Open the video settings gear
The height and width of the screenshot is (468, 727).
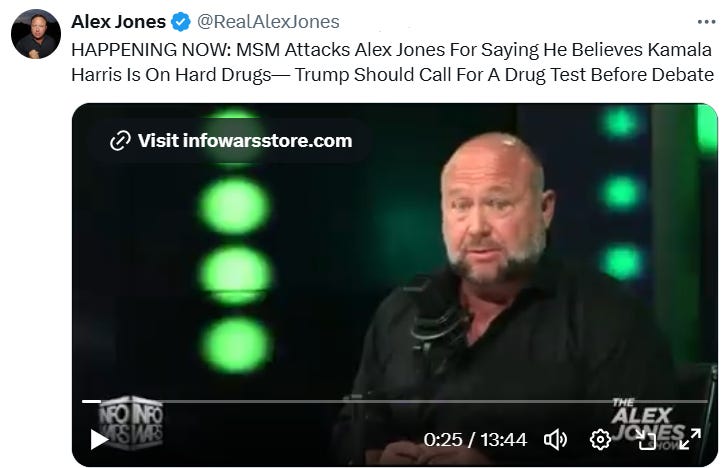(600, 439)
